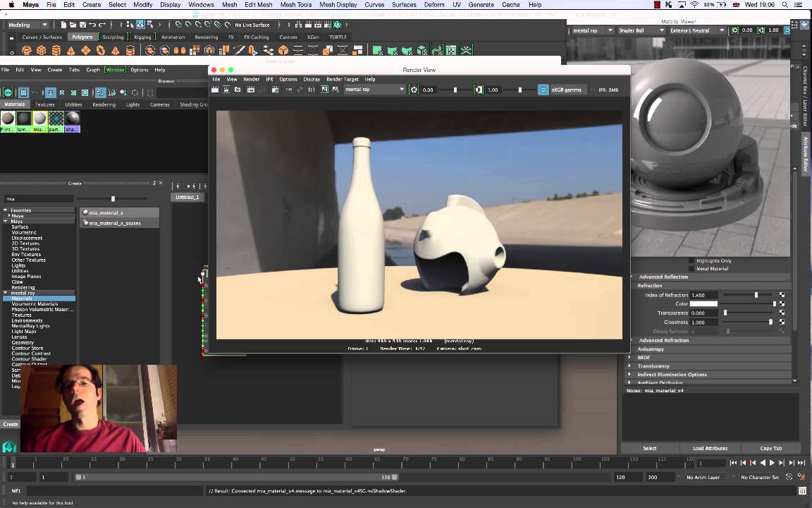Create a polygon pipe from the shelf
812x508 pixels.
(130, 50)
